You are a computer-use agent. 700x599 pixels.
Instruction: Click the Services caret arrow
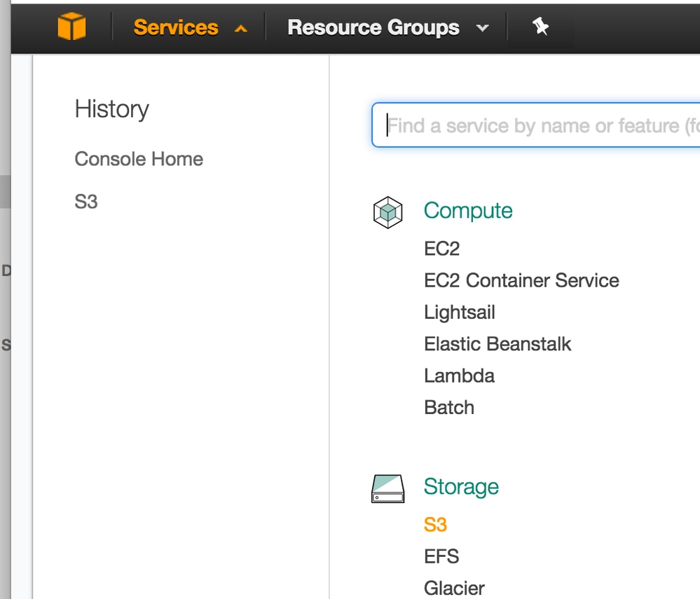click(241, 29)
